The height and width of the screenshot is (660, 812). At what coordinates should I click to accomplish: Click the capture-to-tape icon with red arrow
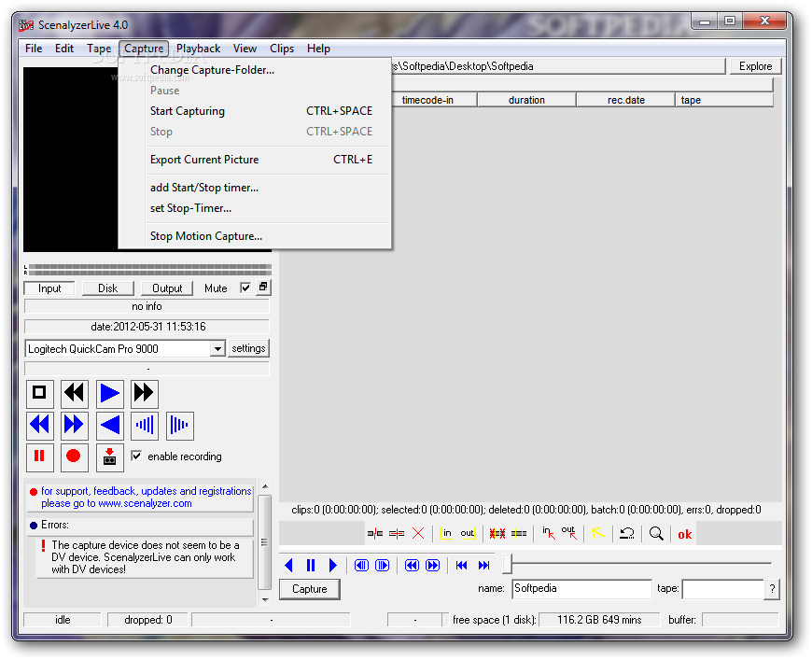point(110,456)
